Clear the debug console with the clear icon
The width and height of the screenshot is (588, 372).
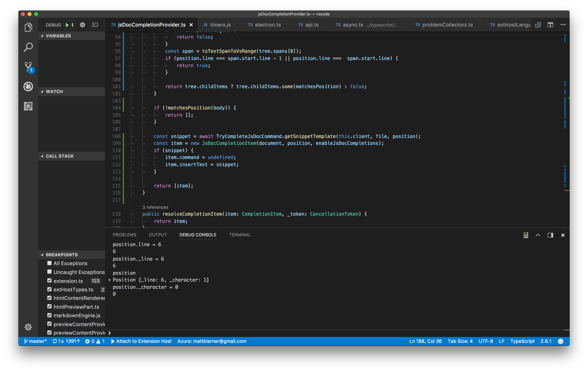click(x=526, y=235)
